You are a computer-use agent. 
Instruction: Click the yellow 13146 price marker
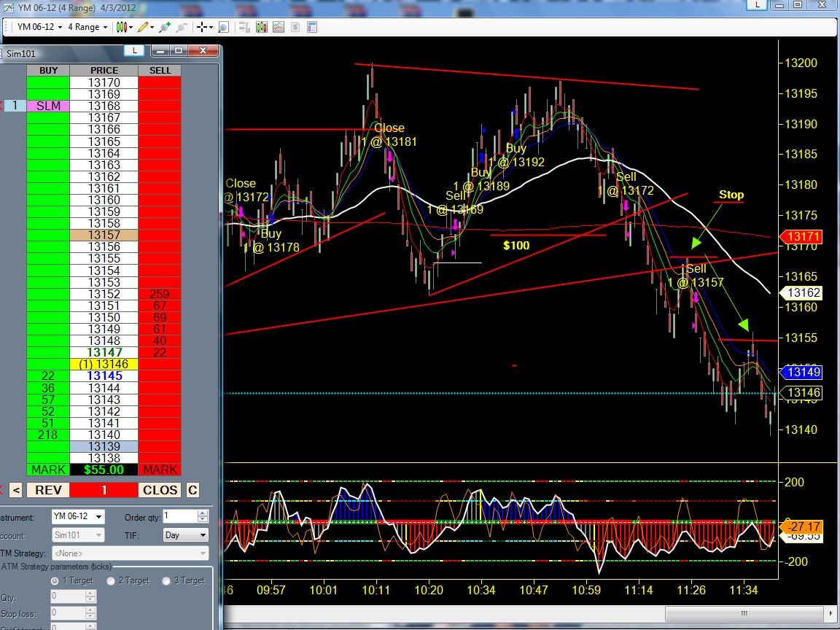[x=801, y=393]
